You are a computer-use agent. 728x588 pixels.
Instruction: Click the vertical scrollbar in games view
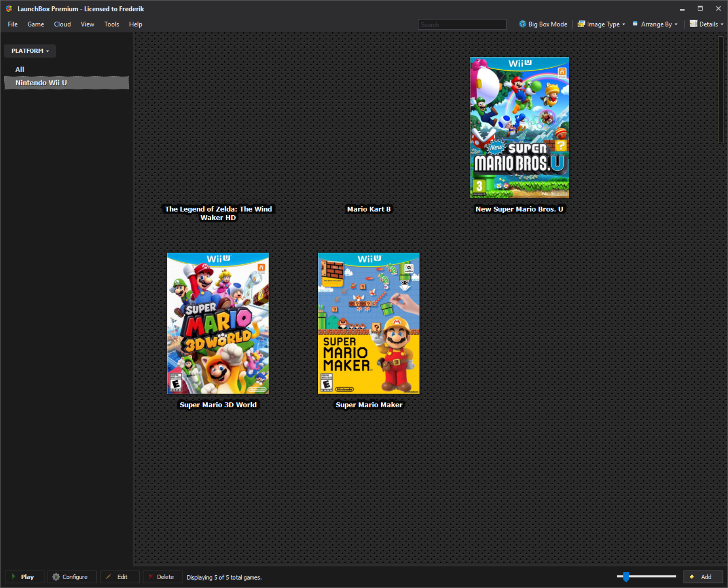pos(721,90)
